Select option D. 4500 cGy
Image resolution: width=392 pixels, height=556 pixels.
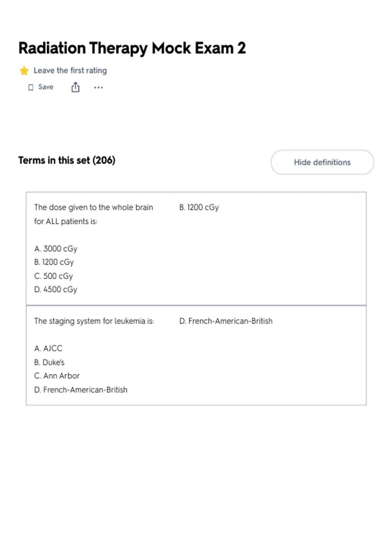pos(56,289)
